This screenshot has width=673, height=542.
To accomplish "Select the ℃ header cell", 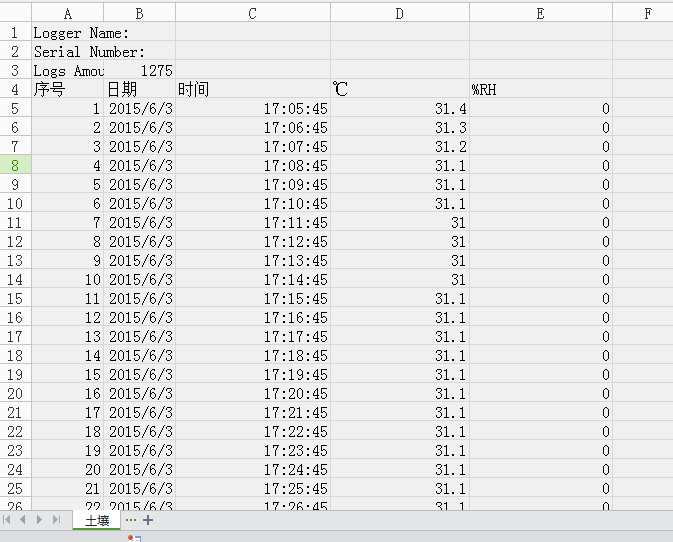I will (x=399, y=90).
